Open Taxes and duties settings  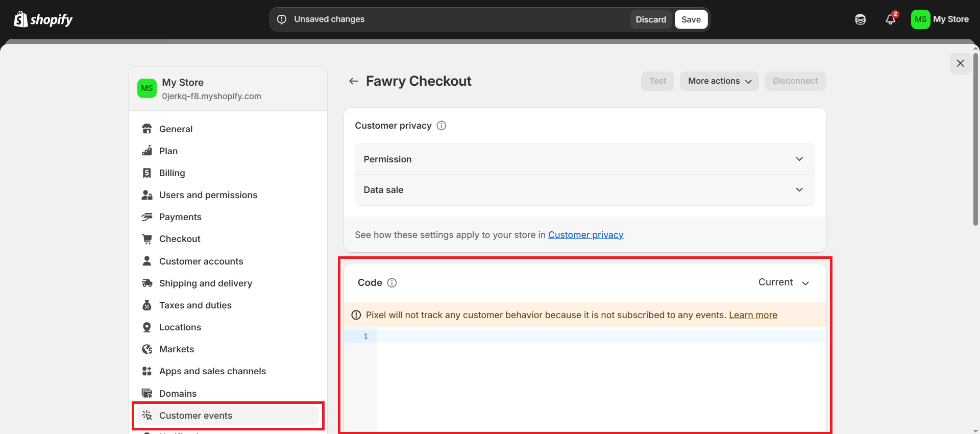coord(228,305)
